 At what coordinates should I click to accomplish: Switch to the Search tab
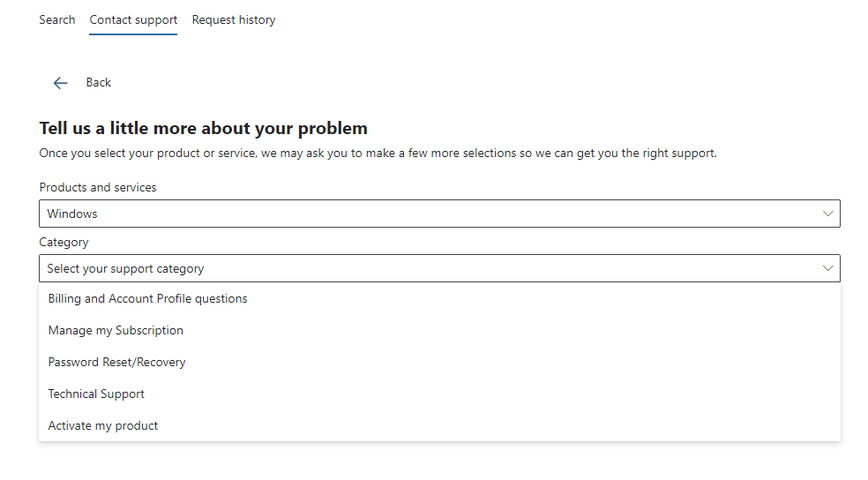[x=57, y=20]
